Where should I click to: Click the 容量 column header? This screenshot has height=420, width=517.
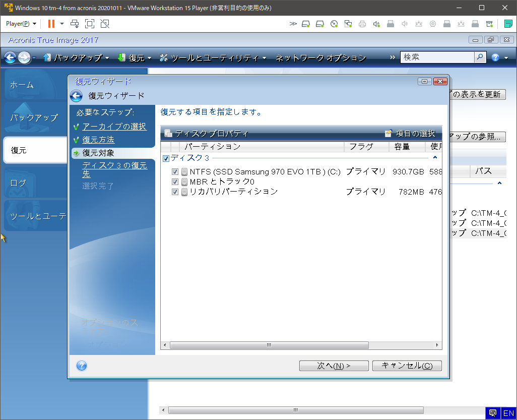(x=407, y=147)
